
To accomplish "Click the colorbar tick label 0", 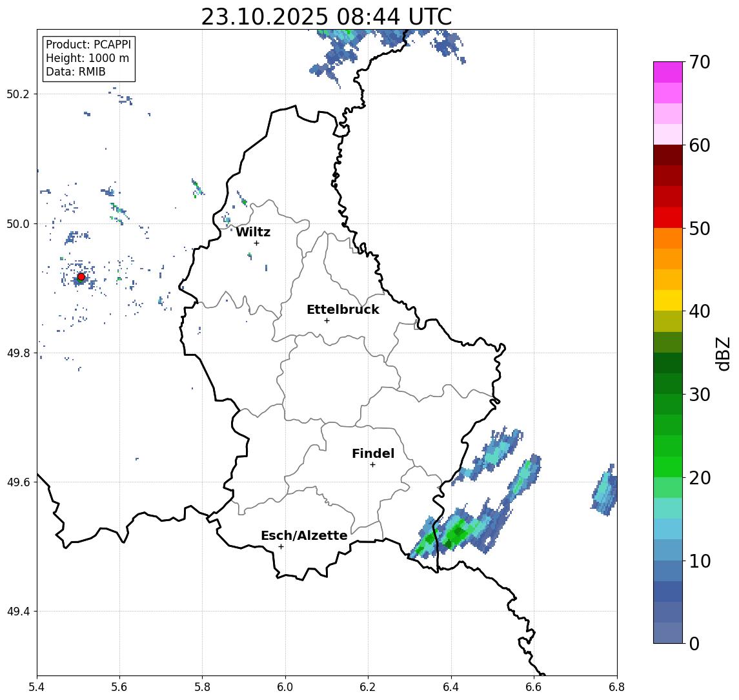I will [694, 643].
